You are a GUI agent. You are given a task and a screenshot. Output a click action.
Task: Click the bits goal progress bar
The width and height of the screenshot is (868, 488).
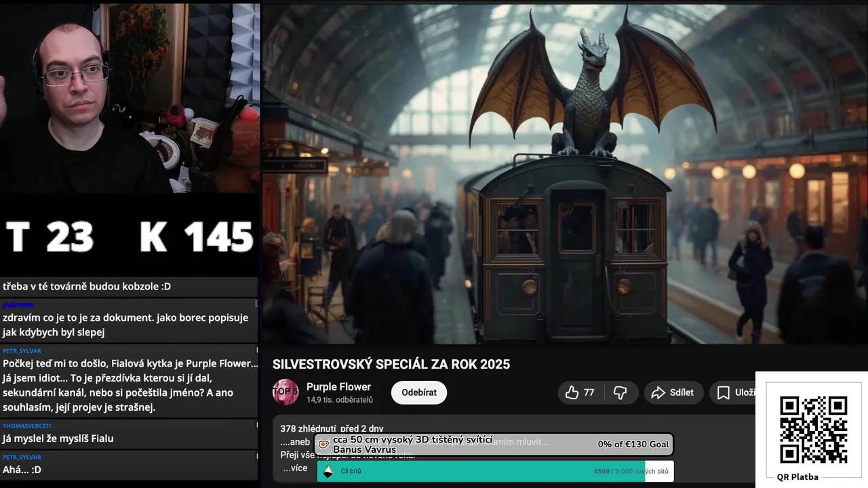495,471
